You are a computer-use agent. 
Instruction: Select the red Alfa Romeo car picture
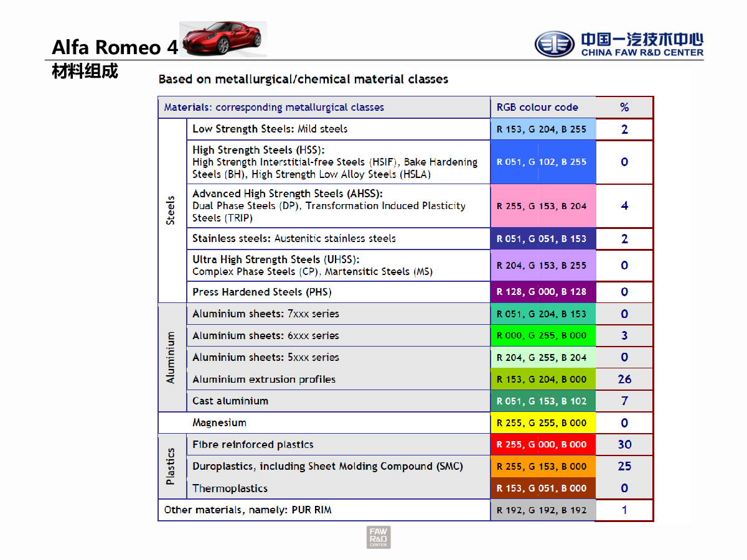tap(223, 39)
